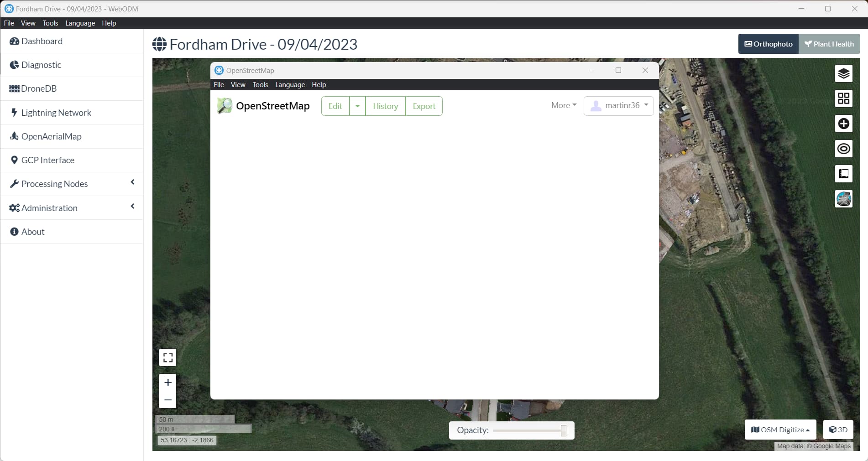
Task: Click the Export button in OpenStreetMap
Action: 424,105
